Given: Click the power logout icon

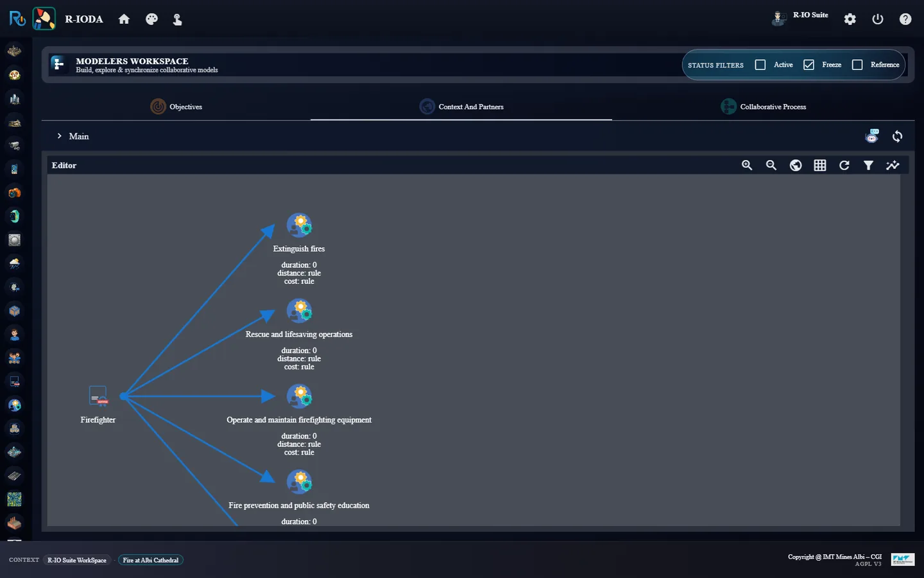Looking at the screenshot, I should coord(878,19).
